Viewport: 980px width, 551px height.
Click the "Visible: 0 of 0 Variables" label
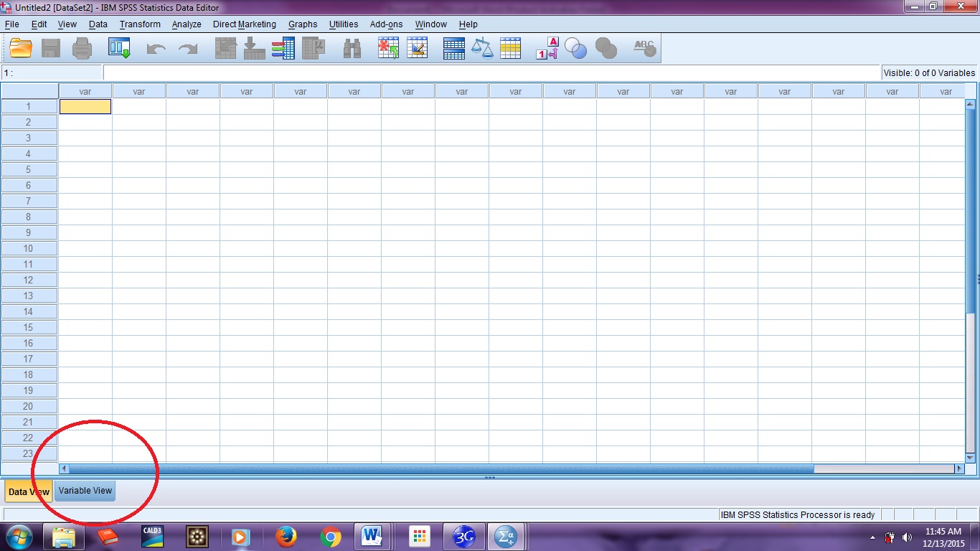[x=929, y=72]
